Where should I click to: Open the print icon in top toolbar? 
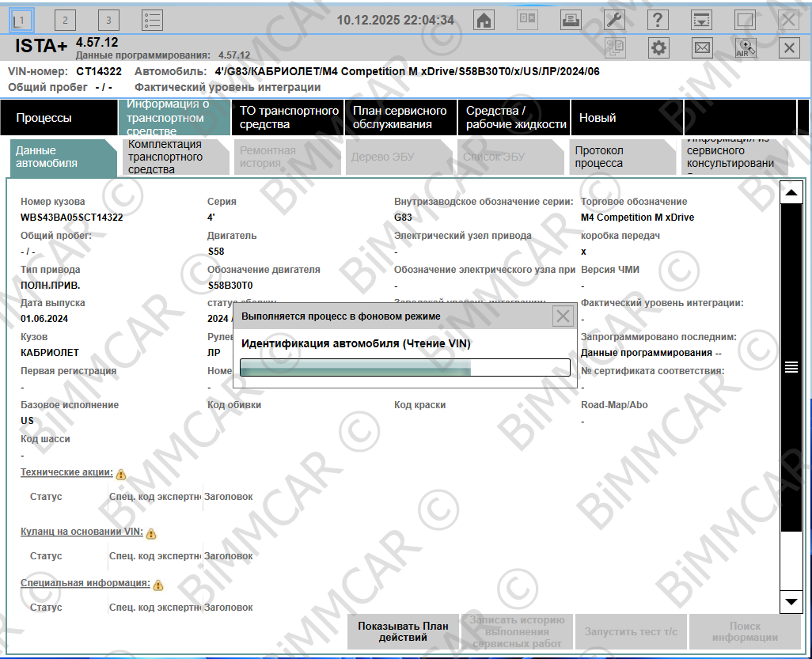(x=570, y=21)
